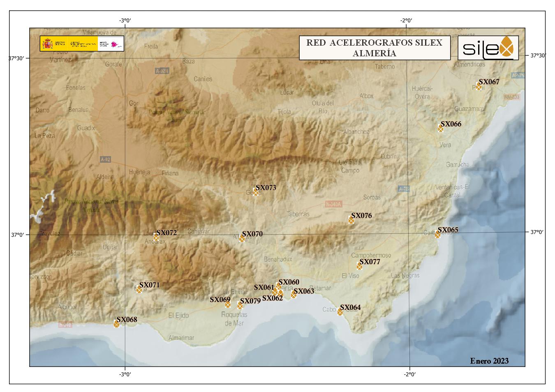Click the Roquetas de Mar place name
Screen dimensions: 555x392
234,319
